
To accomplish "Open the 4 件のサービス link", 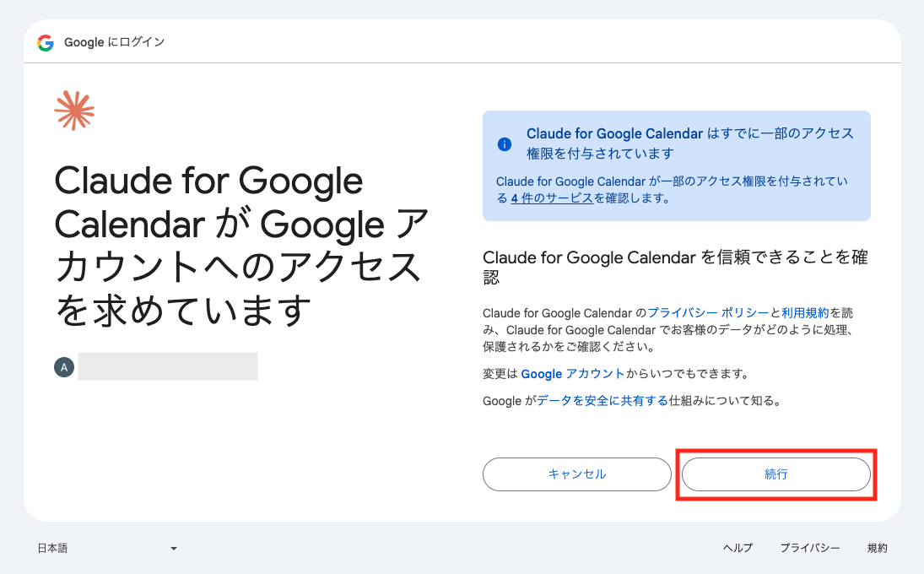I will tap(552, 198).
